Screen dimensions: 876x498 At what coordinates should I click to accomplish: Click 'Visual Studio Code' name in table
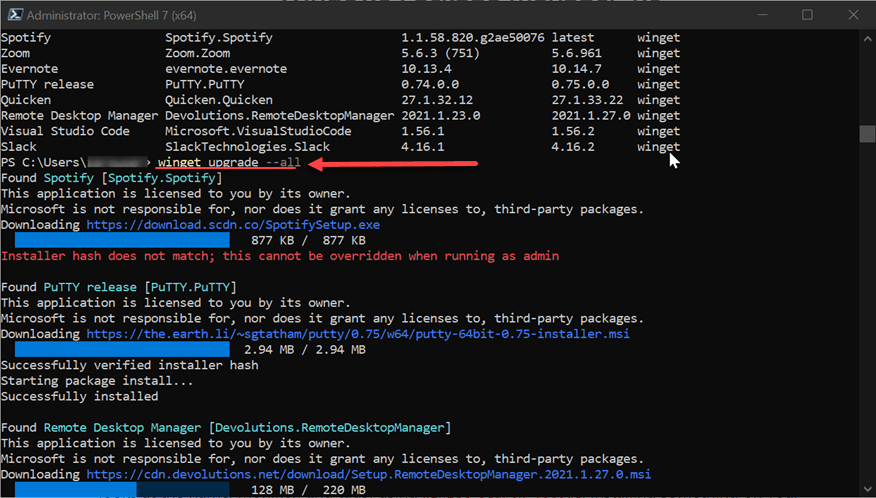[65, 131]
